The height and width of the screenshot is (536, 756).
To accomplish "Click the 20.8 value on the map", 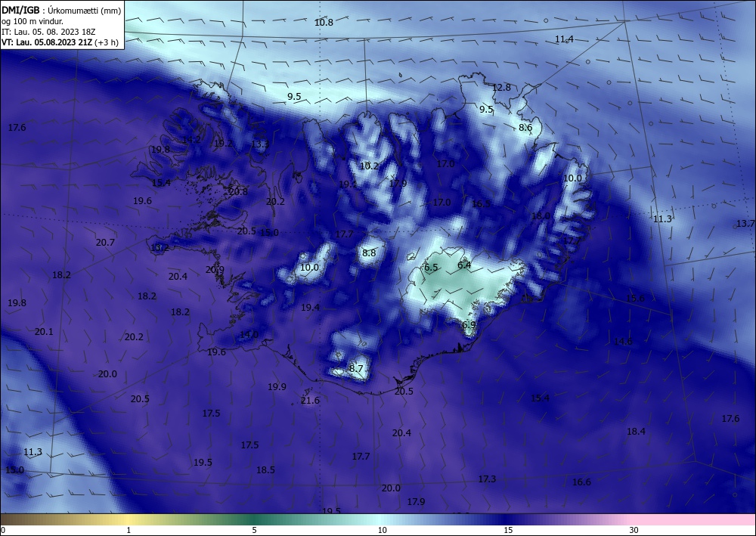I will [238, 191].
